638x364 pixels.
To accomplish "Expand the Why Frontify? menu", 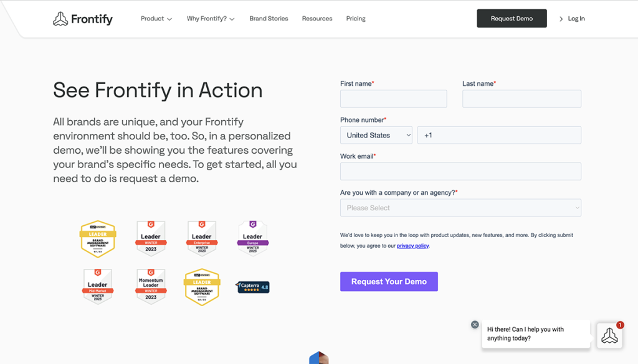I will click(x=210, y=18).
